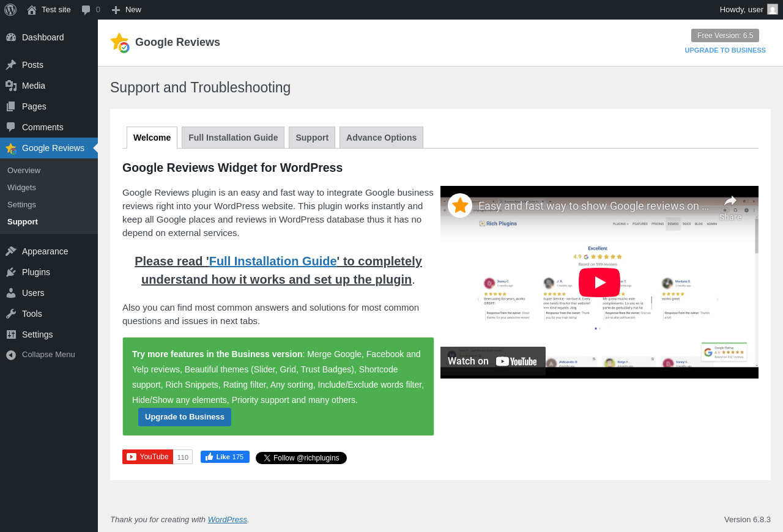Click the Free Version: 6.5 badge
Screen dimensions: 783x532
[x=725, y=35]
